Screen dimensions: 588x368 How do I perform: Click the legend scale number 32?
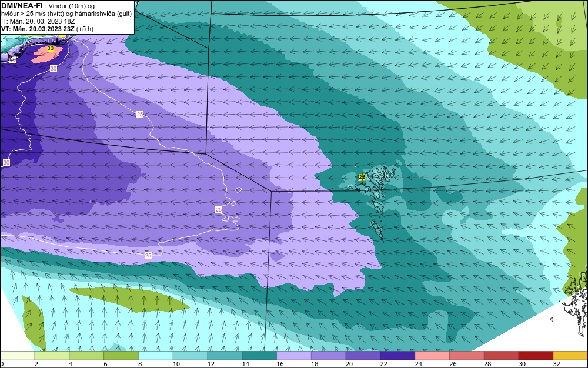click(556, 364)
